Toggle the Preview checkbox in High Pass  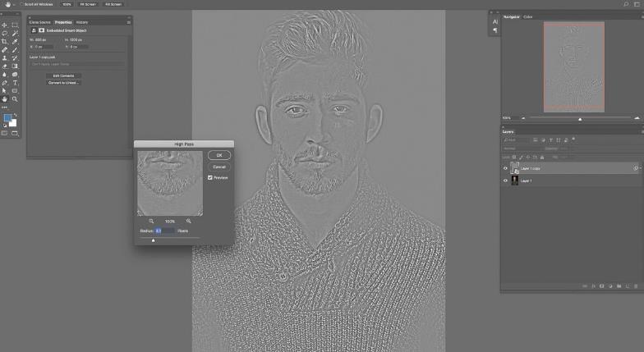click(x=210, y=177)
